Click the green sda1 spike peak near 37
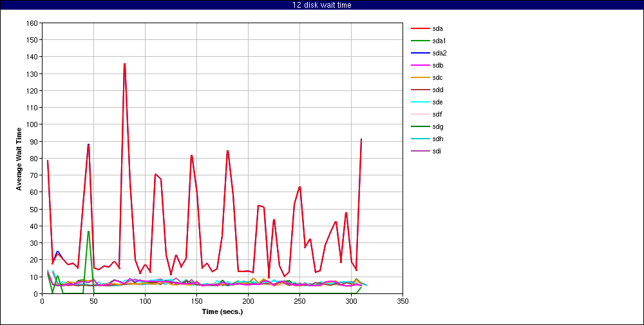644x325 pixels. click(x=88, y=231)
